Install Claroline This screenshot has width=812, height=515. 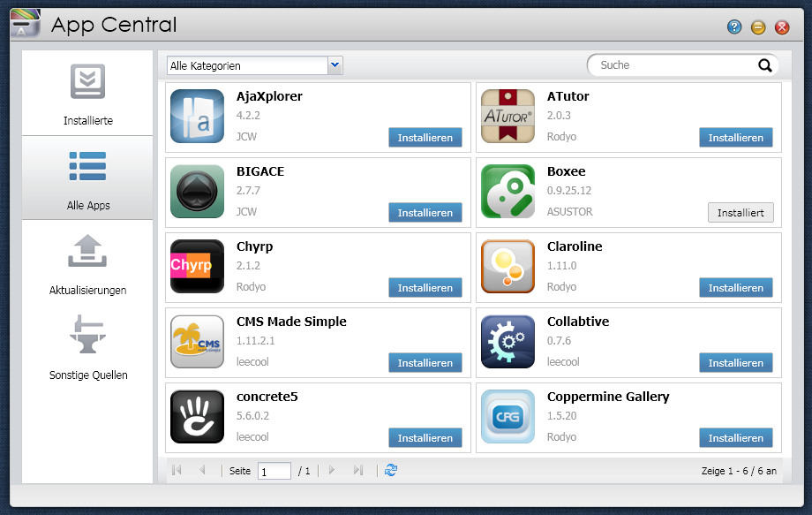(x=736, y=288)
